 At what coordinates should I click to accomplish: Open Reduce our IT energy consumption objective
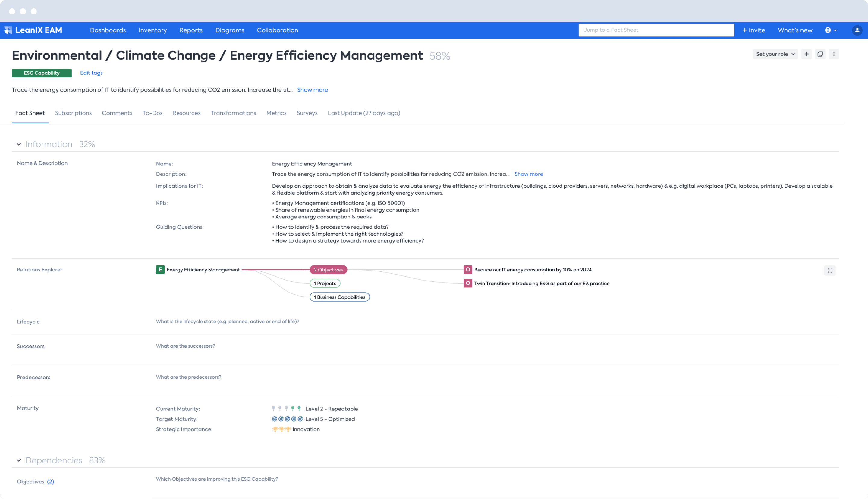click(533, 270)
